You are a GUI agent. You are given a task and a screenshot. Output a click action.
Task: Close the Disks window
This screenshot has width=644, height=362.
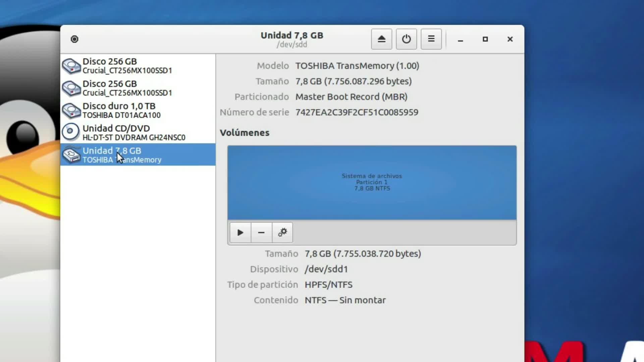pos(510,39)
